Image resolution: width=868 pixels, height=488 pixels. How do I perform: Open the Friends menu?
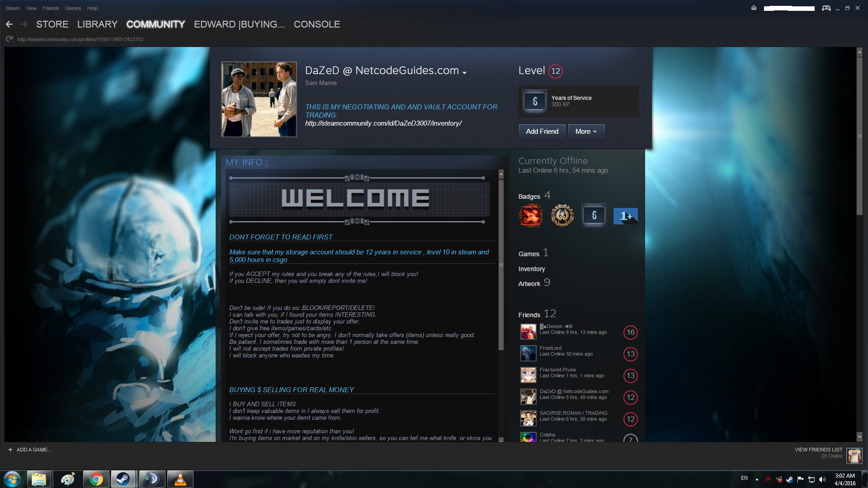tap(51, 8)
